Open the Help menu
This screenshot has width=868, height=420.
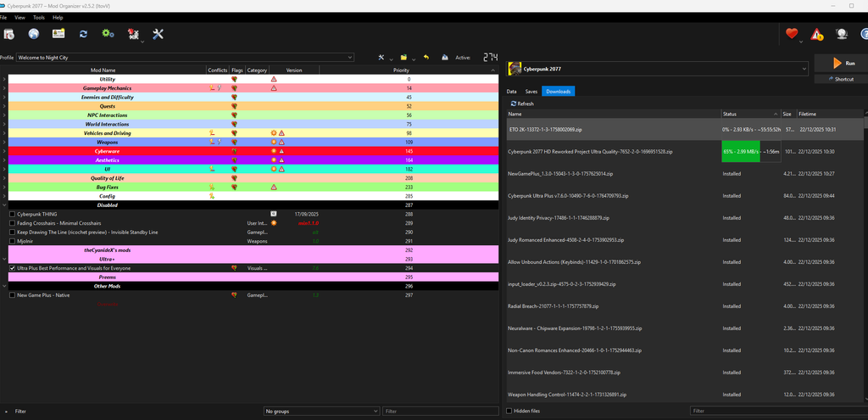point(58,18)
